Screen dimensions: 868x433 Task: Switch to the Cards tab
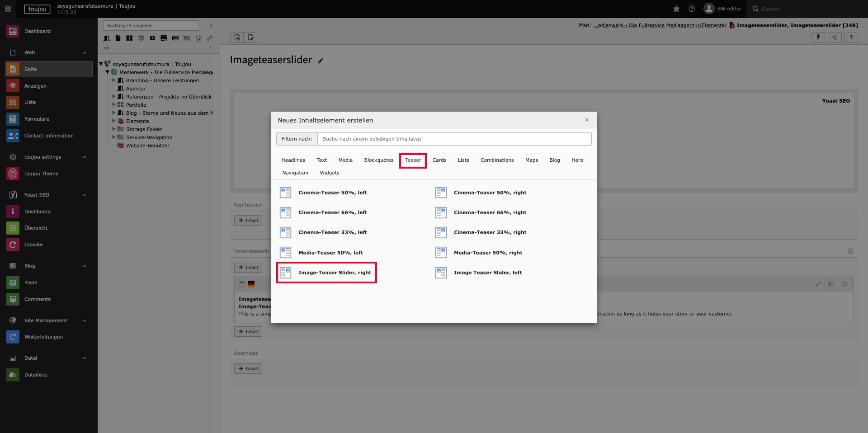coord(439,160)
